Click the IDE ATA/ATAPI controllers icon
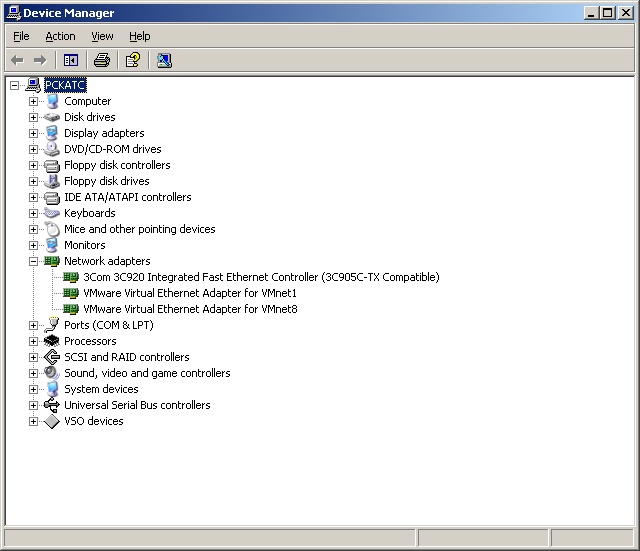Viewport: 640px width, 551px height. 52,198
